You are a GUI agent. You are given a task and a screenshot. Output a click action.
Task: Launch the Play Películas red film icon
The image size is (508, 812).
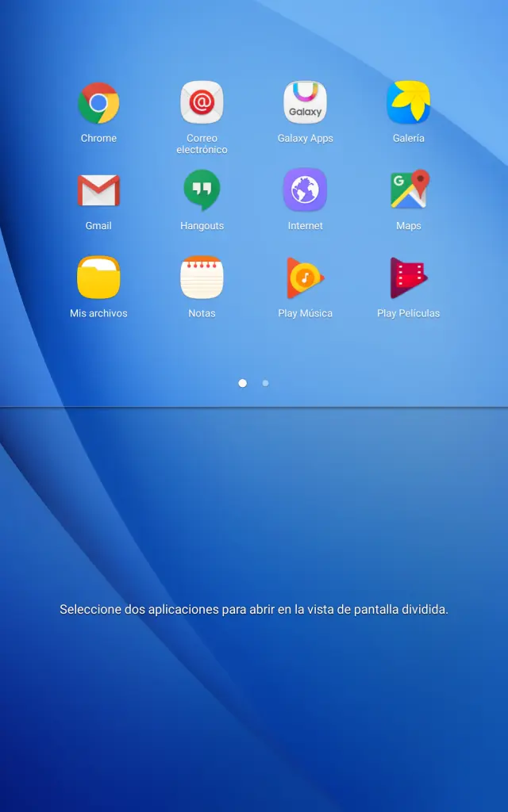pyautogui.click(x=408, y=278)
